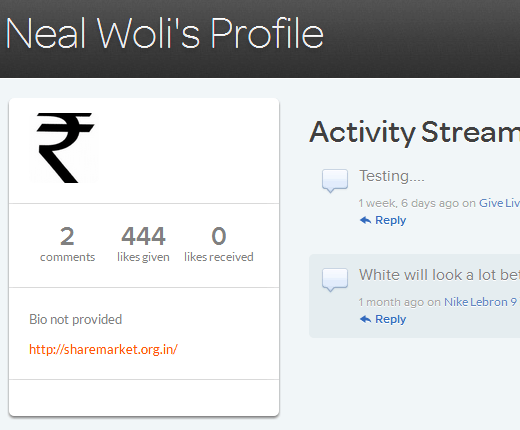Click the Activity Stream heading
The width and height of the screenshot is (520, 430).
pos(414,133)
